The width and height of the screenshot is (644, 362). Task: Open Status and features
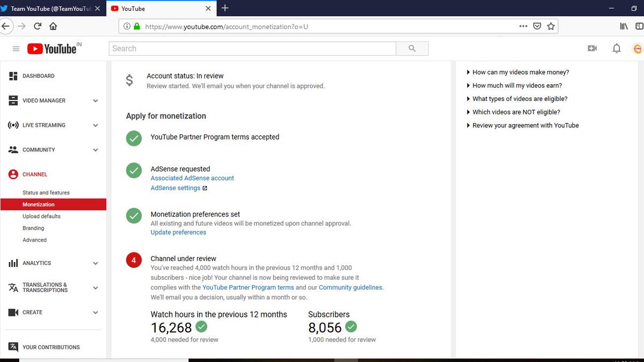click(46, 193)
